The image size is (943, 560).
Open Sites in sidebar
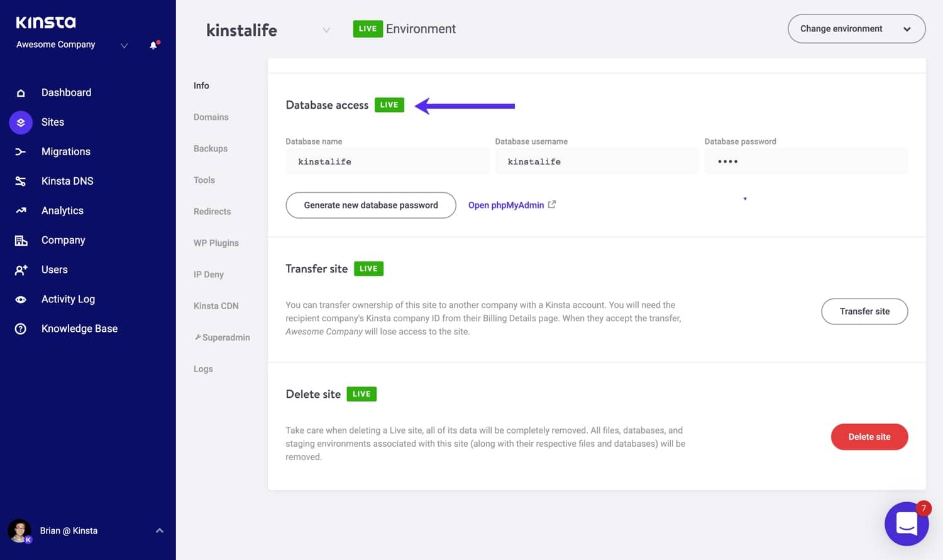53,122
